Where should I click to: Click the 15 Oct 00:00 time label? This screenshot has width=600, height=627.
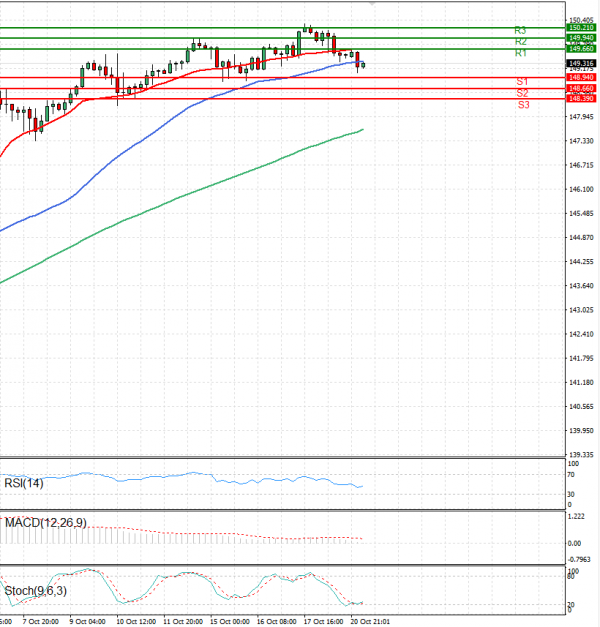pyautogui.click(x=230, y=622)
